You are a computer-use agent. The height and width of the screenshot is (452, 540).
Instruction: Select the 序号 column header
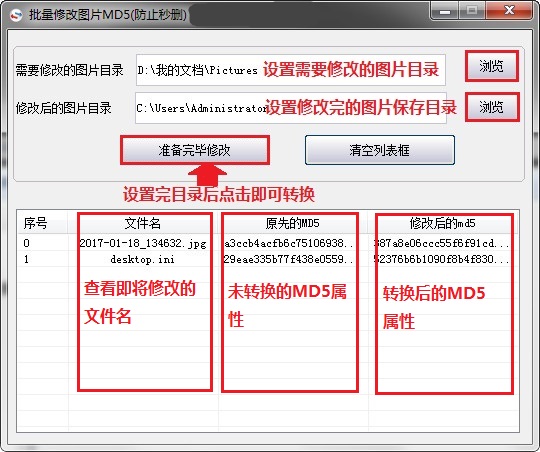coord(43,224)
